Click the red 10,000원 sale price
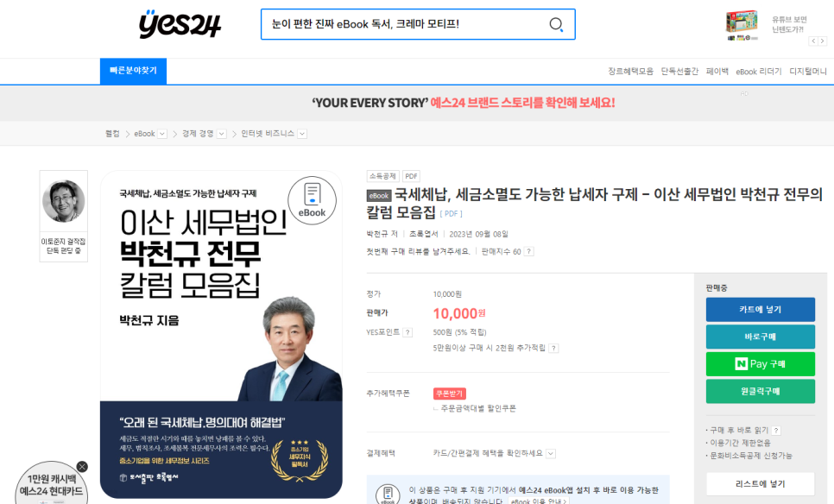 [x=459, y=313]
